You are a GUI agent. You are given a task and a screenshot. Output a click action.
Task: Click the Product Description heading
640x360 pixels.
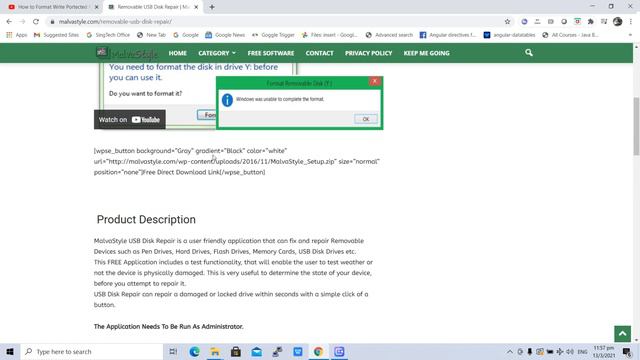[x=146, y=220]
